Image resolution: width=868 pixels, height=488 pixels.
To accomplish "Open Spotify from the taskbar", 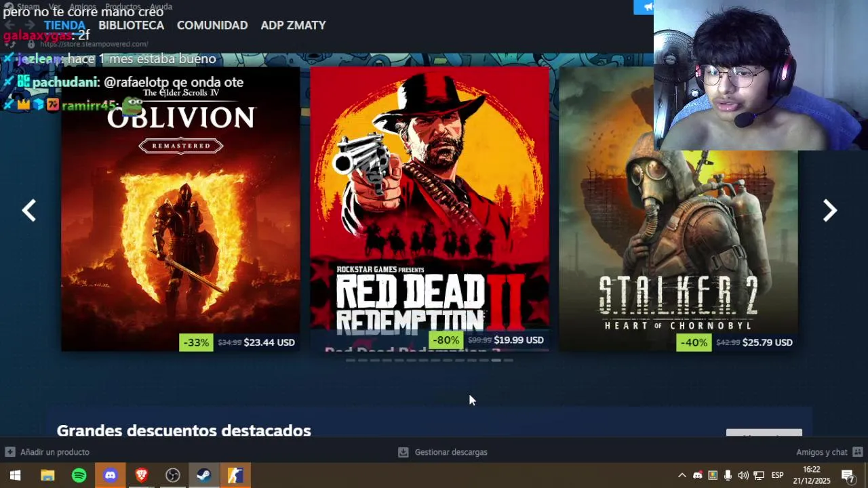I will coord(79,475).
